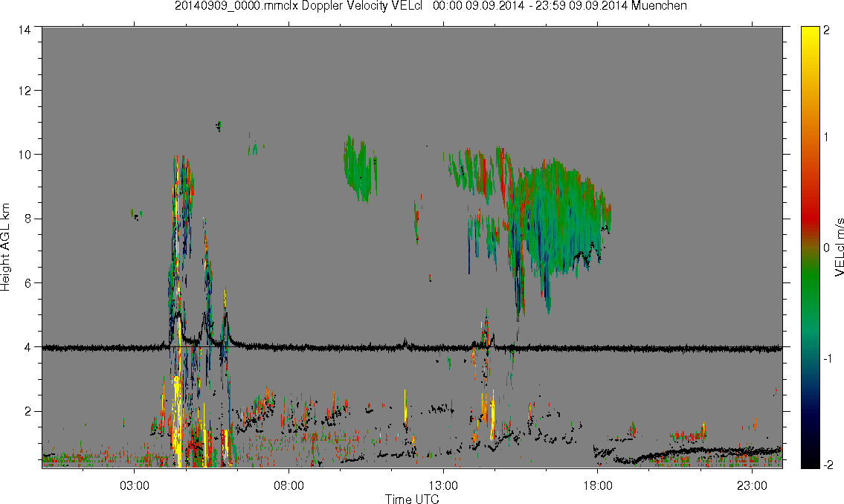Click the 03:00 time tick label
Viewport: 844px width, 504px height.
[134, 485]
